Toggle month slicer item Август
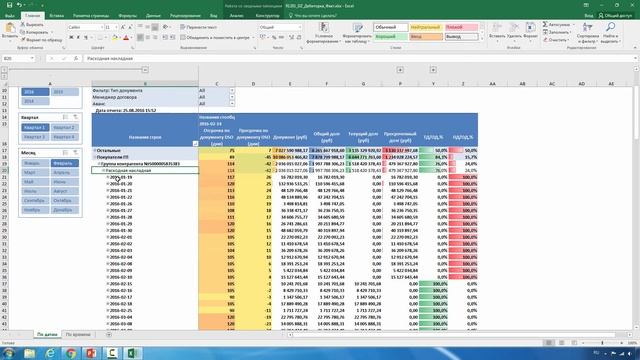 click(64, 191)
